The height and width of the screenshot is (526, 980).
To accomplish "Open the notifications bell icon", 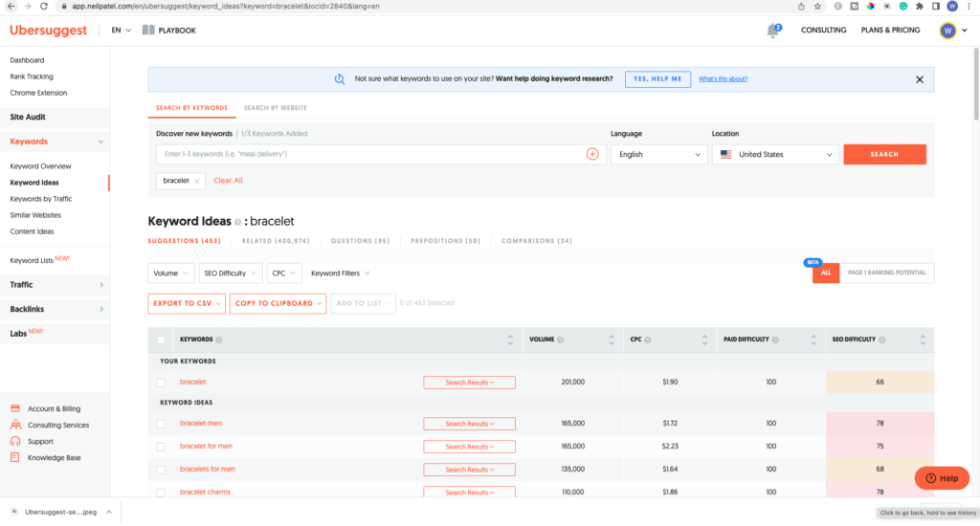I will (x=773, y=30).
